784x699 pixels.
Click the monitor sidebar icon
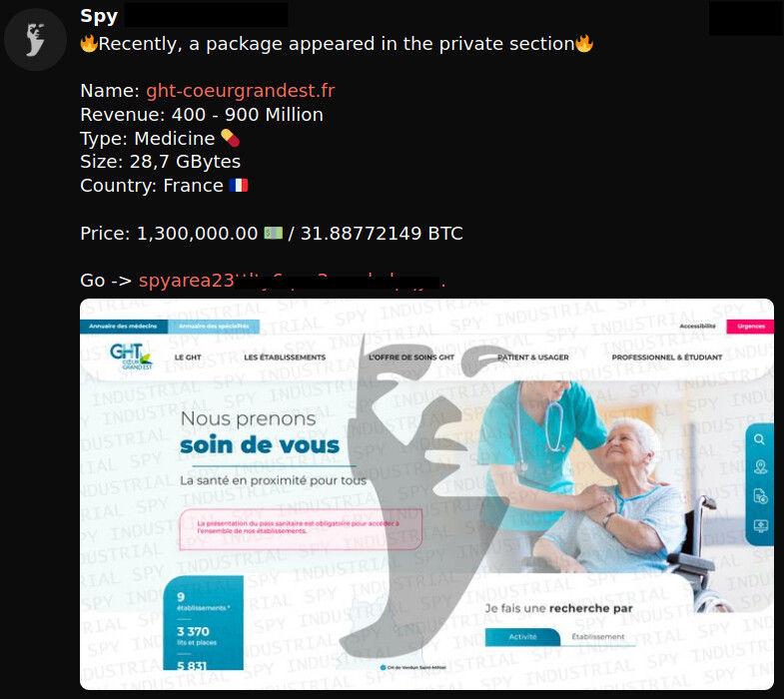tap(760, 526)
